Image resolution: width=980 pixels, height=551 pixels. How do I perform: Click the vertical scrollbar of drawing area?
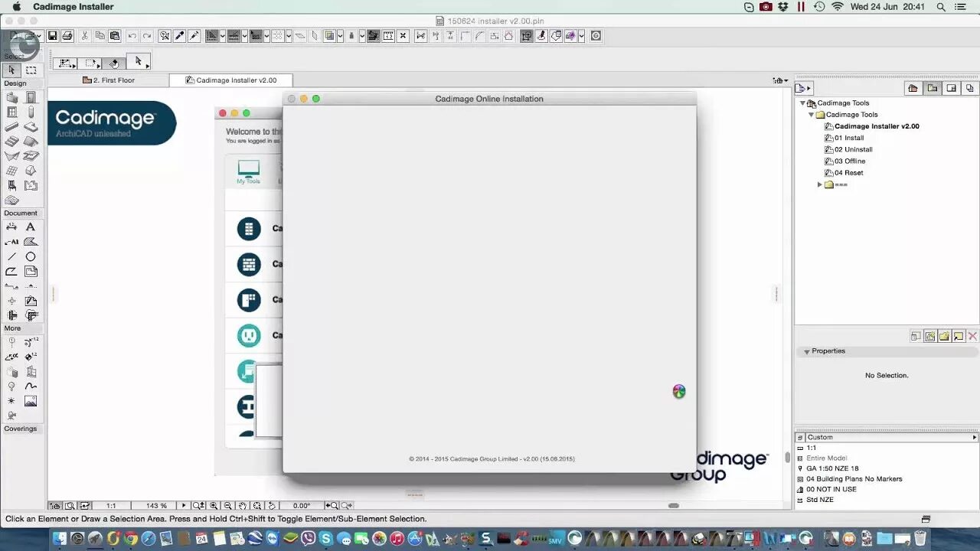[x=788, y=458]
